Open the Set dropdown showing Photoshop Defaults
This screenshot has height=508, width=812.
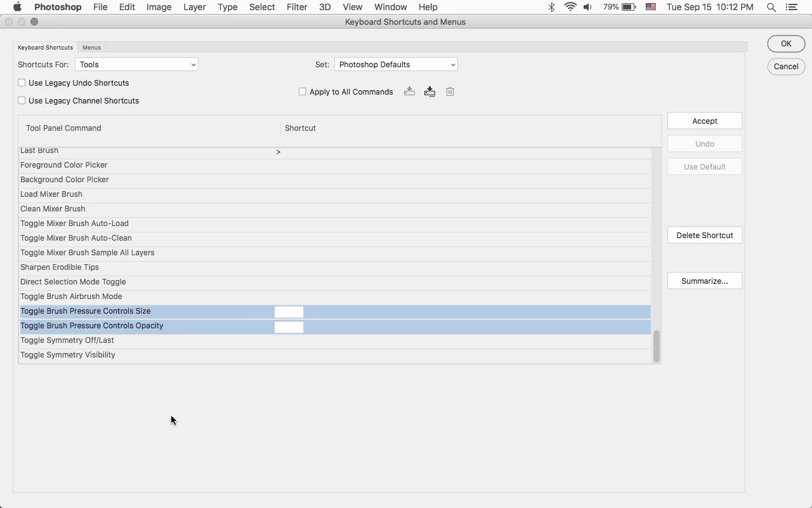[396, 64]
